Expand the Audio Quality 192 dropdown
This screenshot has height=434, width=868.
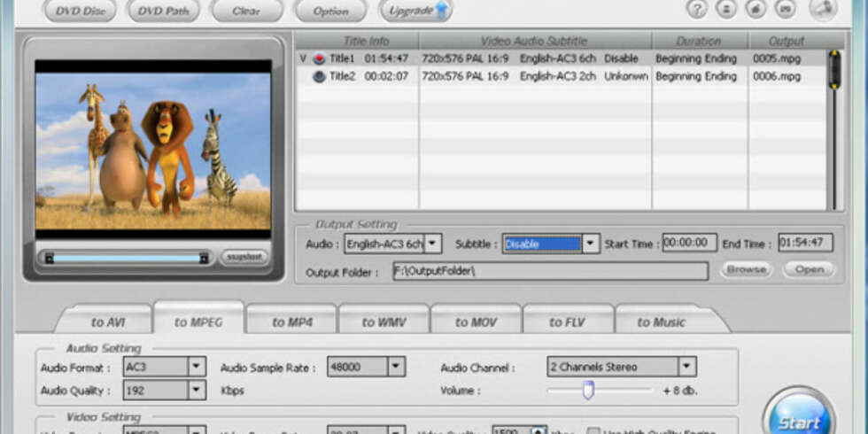click(196, 390)
